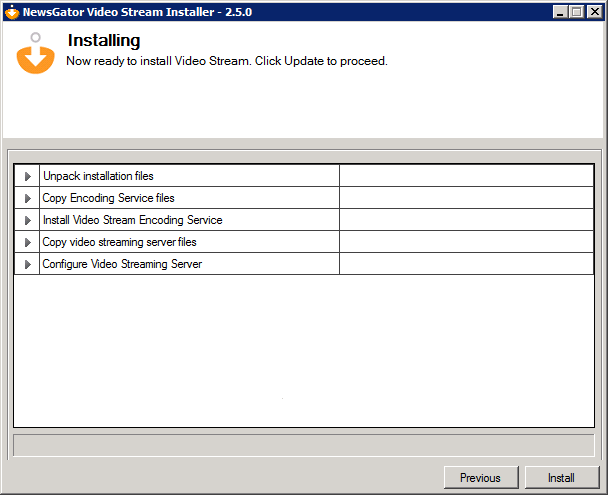
Task: Select the Configure Video Streaming Server label
Action: pos(122,264)
